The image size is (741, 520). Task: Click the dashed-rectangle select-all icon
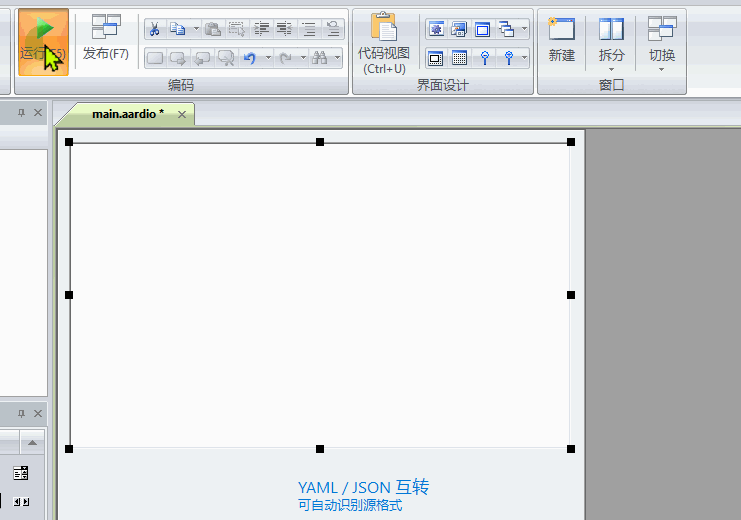pos(237,29)
